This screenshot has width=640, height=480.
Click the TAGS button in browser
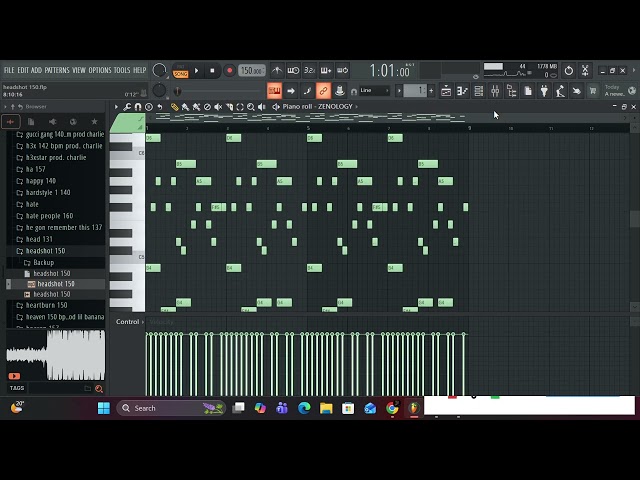click(x=17, y=388)
